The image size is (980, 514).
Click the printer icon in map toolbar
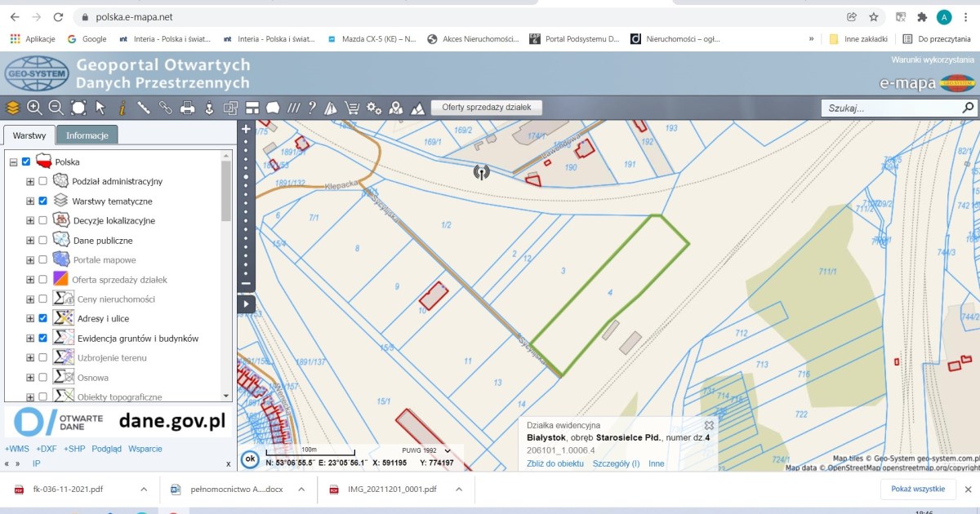187,108
